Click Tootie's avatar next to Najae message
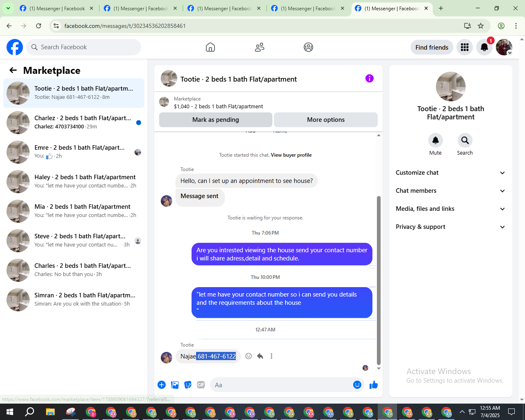This screenshot has width=525, height=420. 167,358
